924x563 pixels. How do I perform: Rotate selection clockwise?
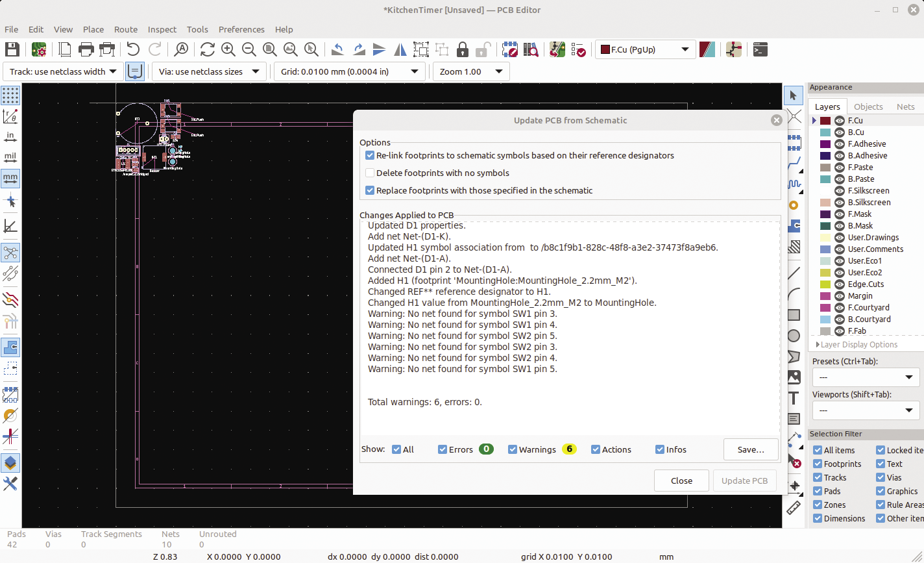[358, 49]
